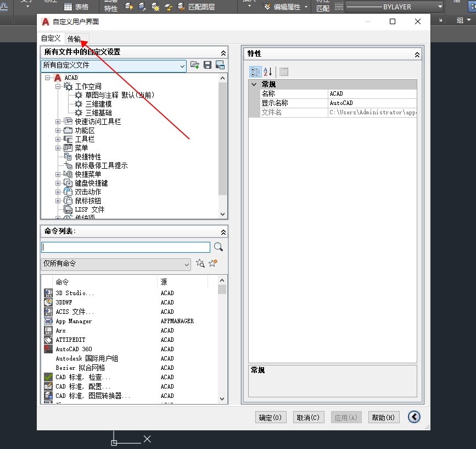The width and height of the screenshot is (476, 449).
Task: Create a new command with the star icon
Action: pos(213,264)
